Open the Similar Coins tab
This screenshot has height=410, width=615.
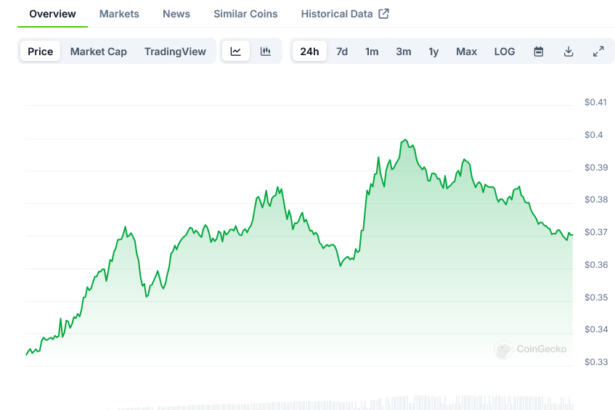pos(246,14)
